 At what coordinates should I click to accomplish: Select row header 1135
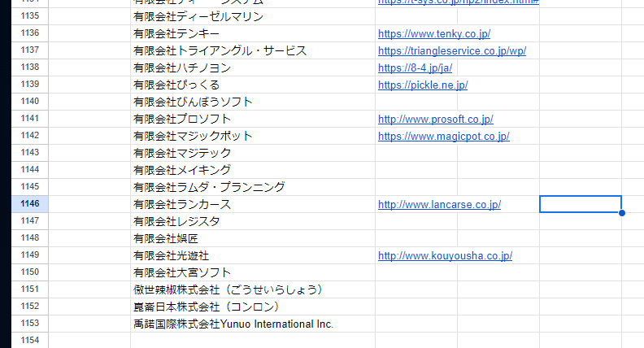point(30,16)
